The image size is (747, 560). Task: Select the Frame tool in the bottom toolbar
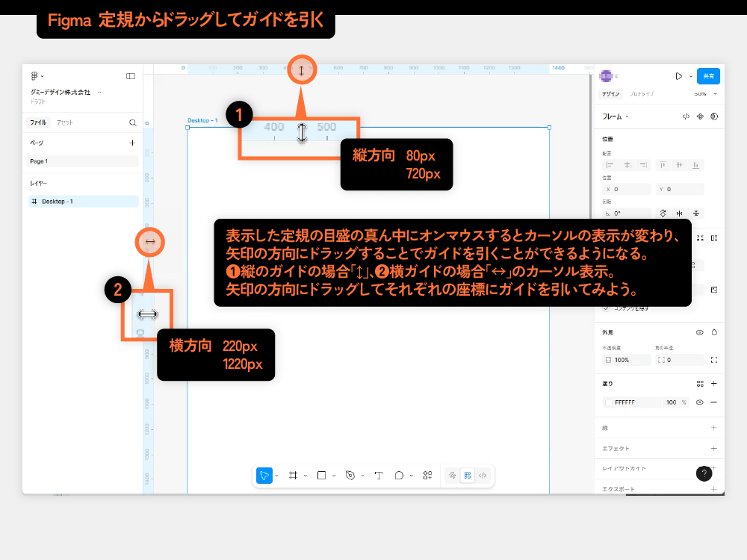pyautogui.click(x=293, y=475)
